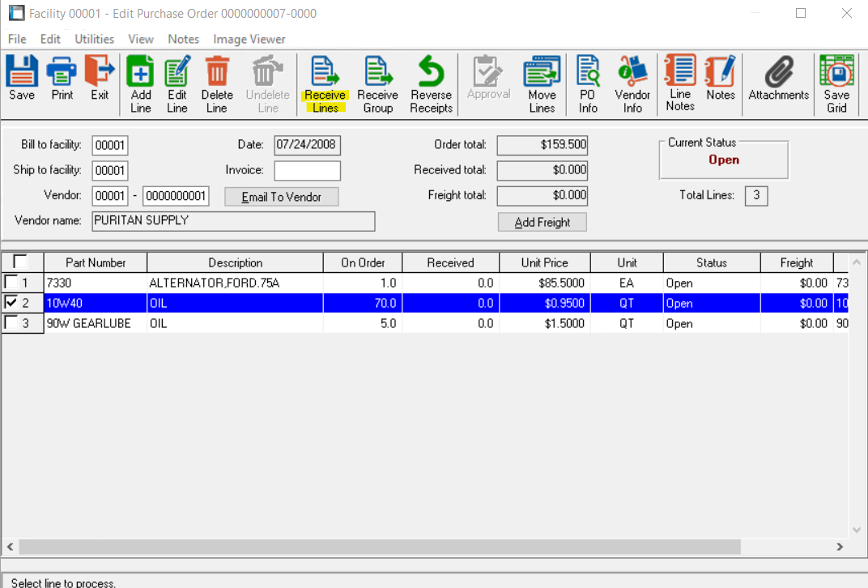Click the horizontal scrollbar right arrow
The height and width of the screenshot is (588, 868).
tap(840, 547)
